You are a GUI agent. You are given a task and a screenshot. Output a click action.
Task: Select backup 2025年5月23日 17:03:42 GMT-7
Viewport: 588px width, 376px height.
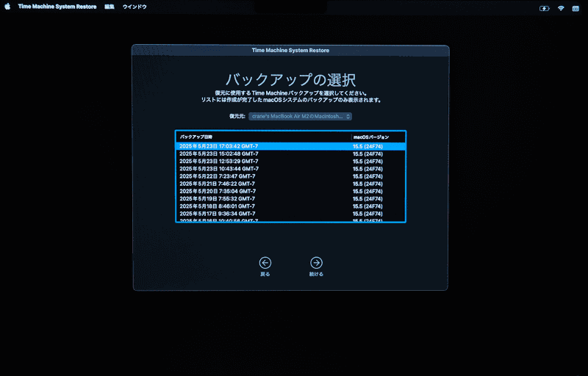[290, 146]
